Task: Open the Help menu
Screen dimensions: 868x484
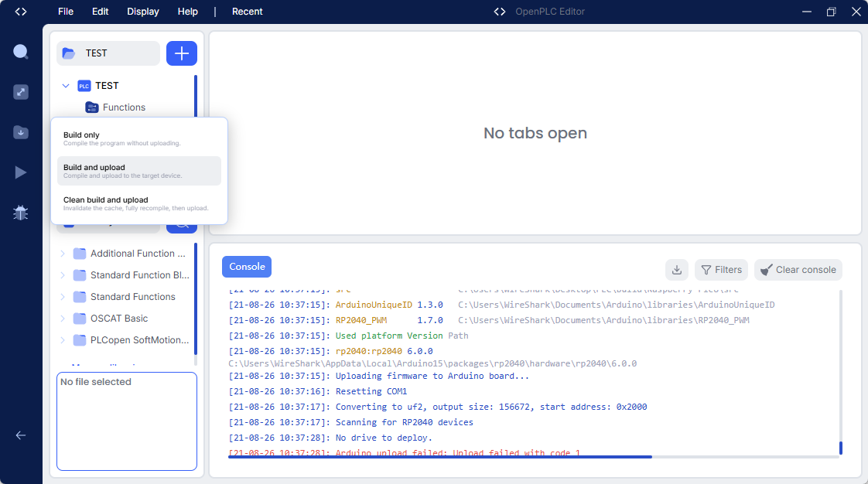Action: (x=188, y=12)
